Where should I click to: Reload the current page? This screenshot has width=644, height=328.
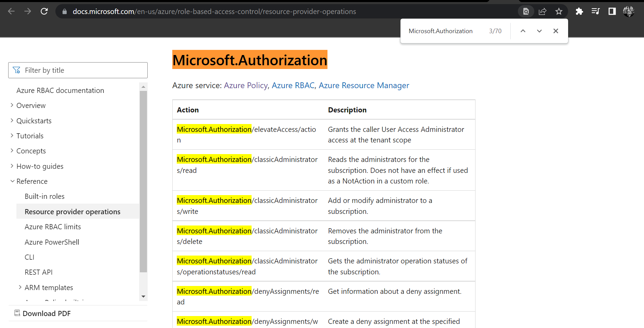[44, 11]
